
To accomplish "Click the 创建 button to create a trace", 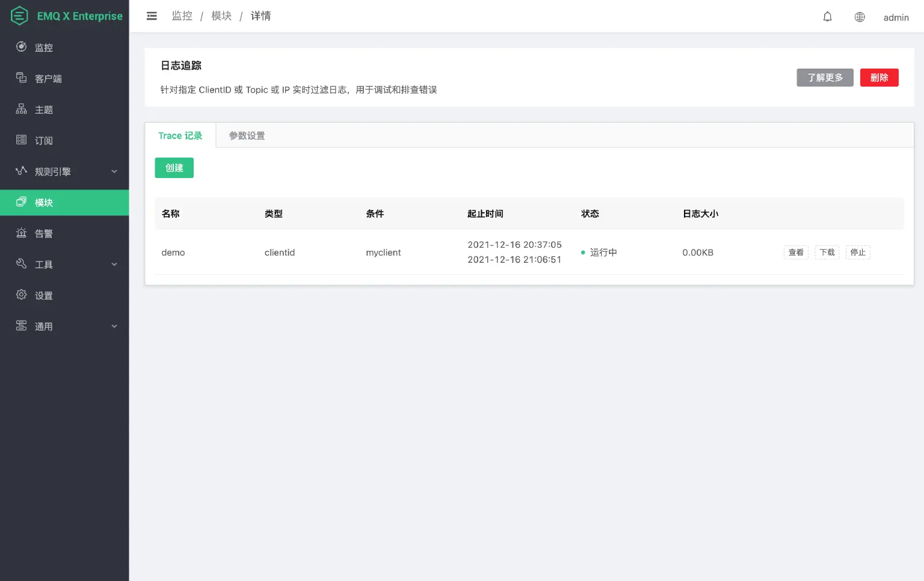I will point(174,168).
